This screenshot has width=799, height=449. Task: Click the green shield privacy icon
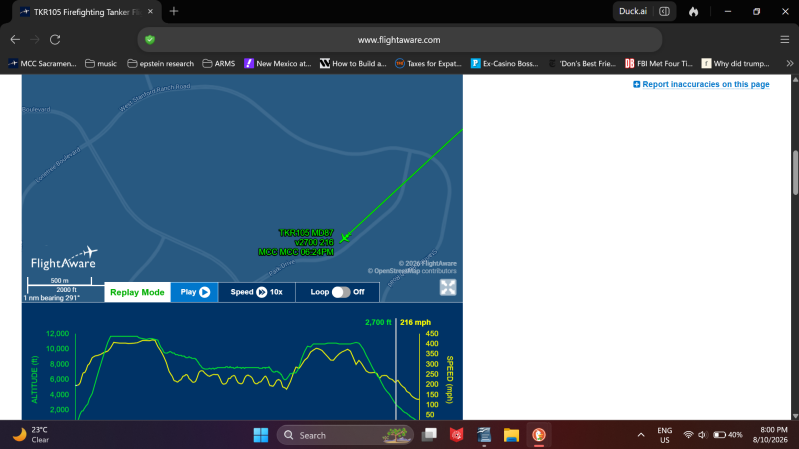[x=150, y=40]
